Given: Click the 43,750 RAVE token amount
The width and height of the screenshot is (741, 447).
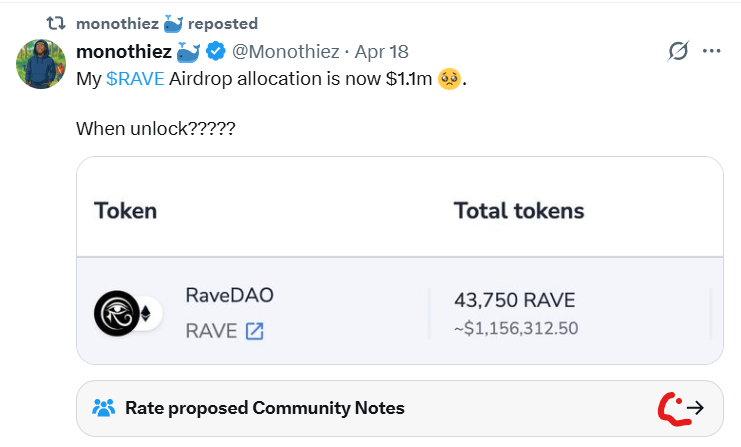Looking at the screenshot, I should point(515,301).
